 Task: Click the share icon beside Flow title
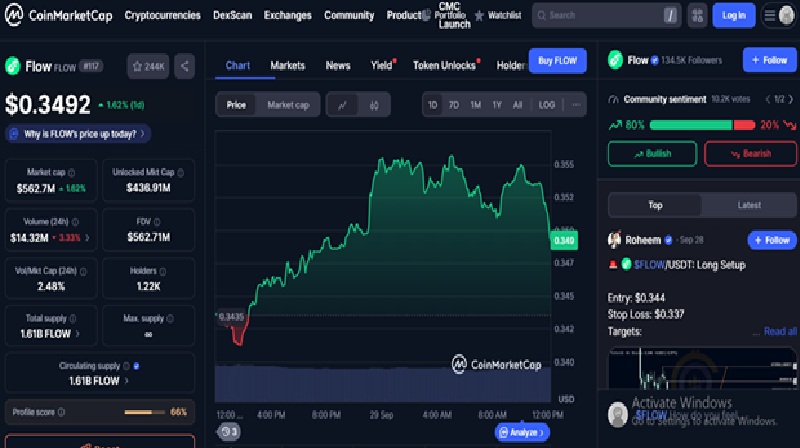pyautogui.click(x=184, y=66)
